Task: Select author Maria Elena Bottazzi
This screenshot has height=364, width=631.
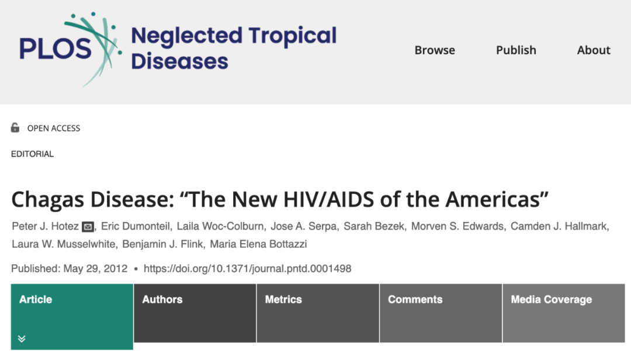Action: [257, 244]
